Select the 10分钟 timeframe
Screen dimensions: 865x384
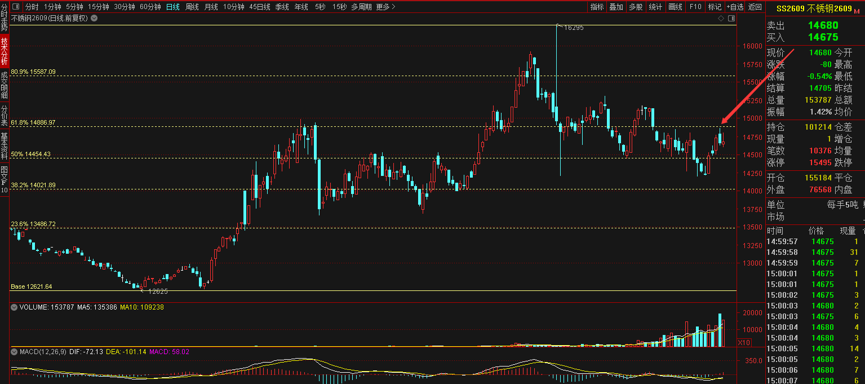[x=234, y=7]
